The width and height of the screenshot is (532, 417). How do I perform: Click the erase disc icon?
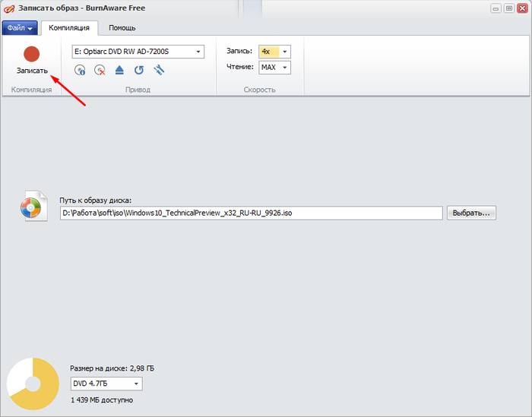[100, 70]
